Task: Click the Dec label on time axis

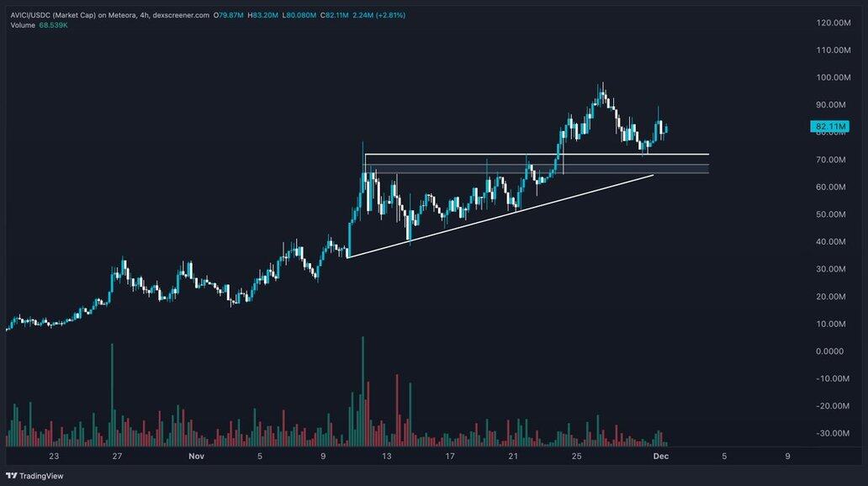Action: click(x=661, y=457)
